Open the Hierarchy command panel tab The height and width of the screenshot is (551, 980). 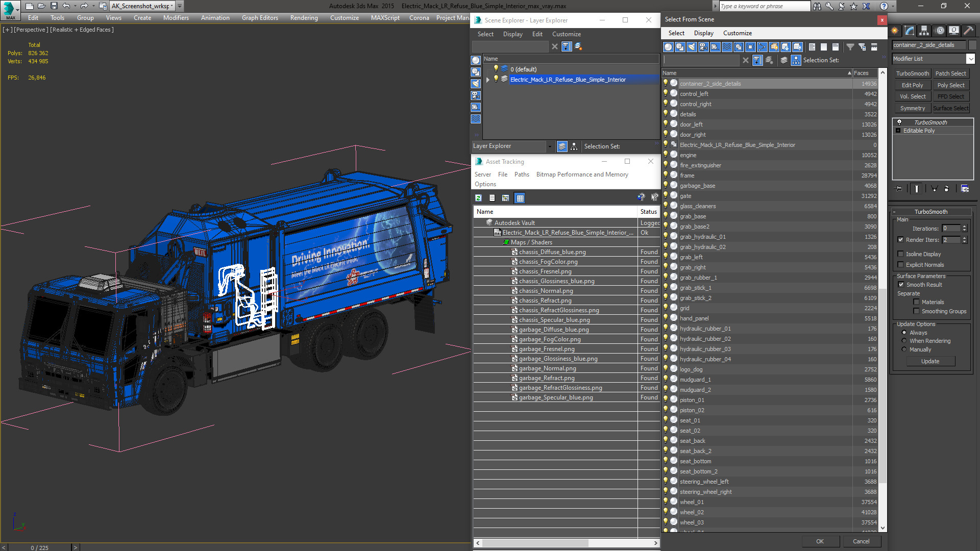point(924,31)
